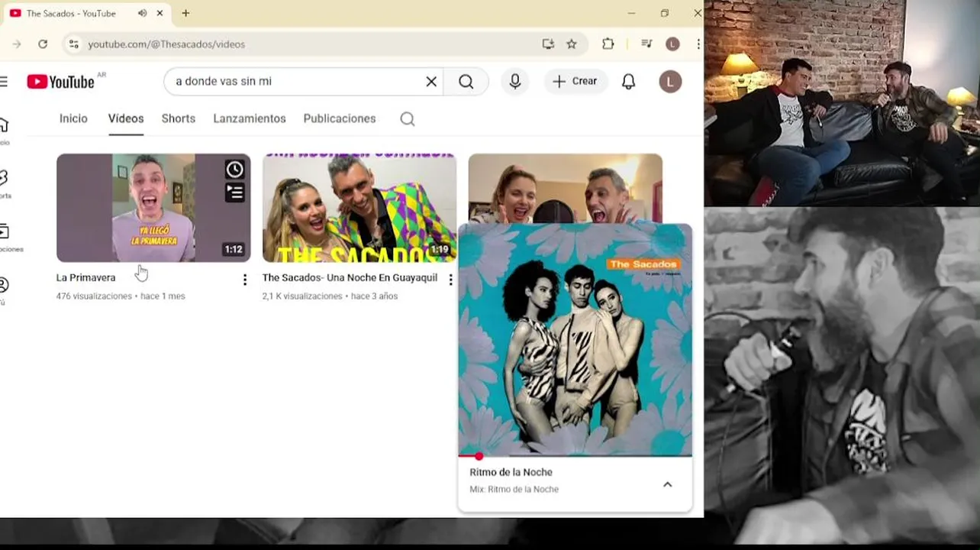The height and width of the screenshot is (550, 980).
Task: Open the Shorts channel tab
Action: [179, 119]
